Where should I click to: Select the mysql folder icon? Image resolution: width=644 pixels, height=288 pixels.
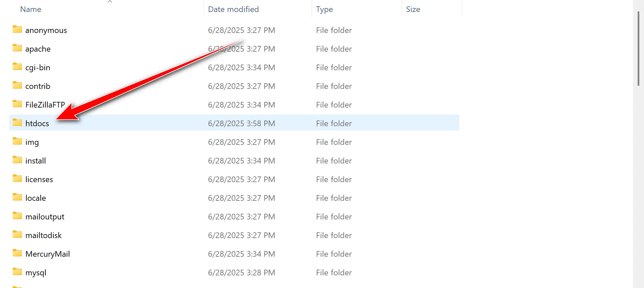[17, 272]
